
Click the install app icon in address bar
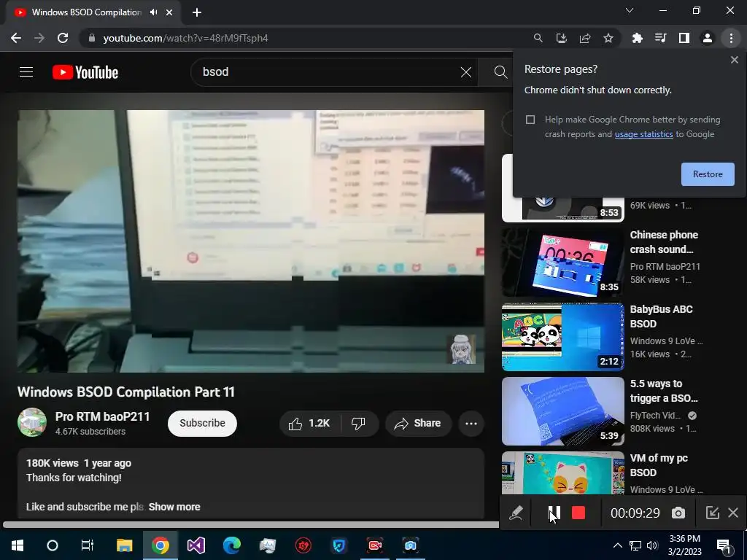561,38
